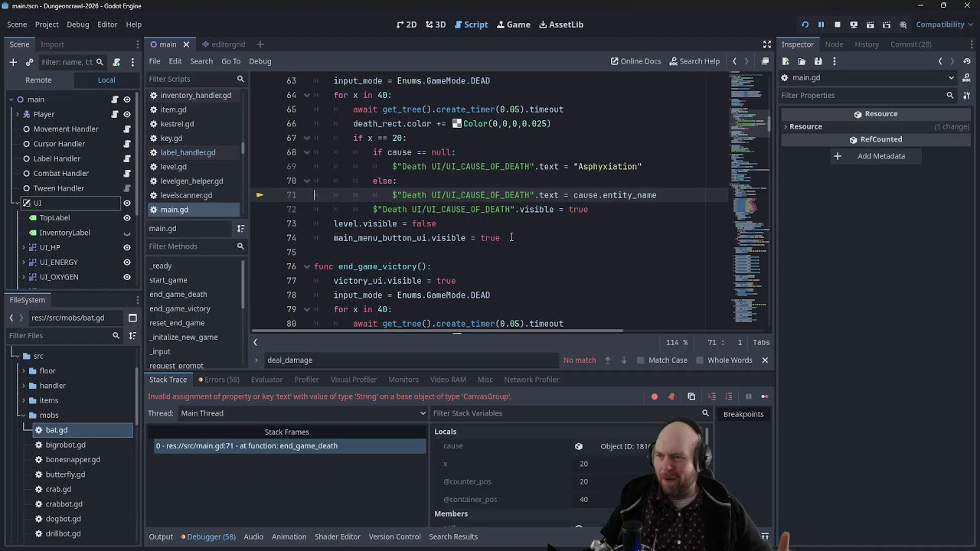Open the script attached to Player node
Screen dimensions: 980x551
[115, 114]
